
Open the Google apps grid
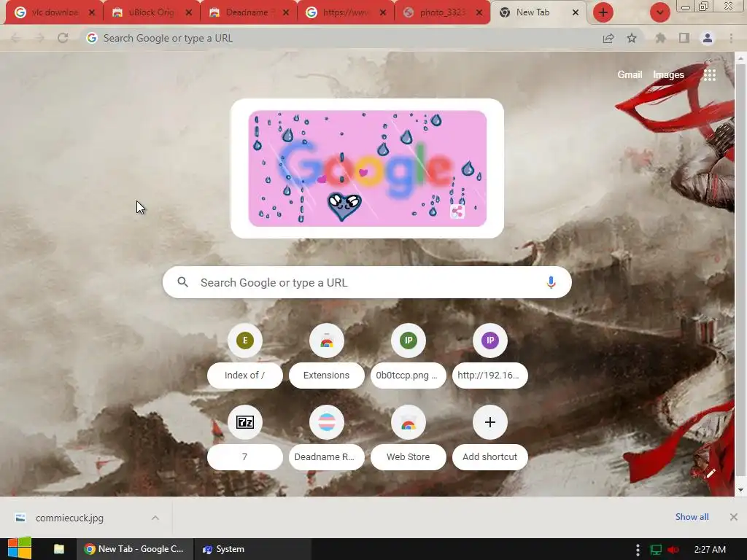point(710,75)
